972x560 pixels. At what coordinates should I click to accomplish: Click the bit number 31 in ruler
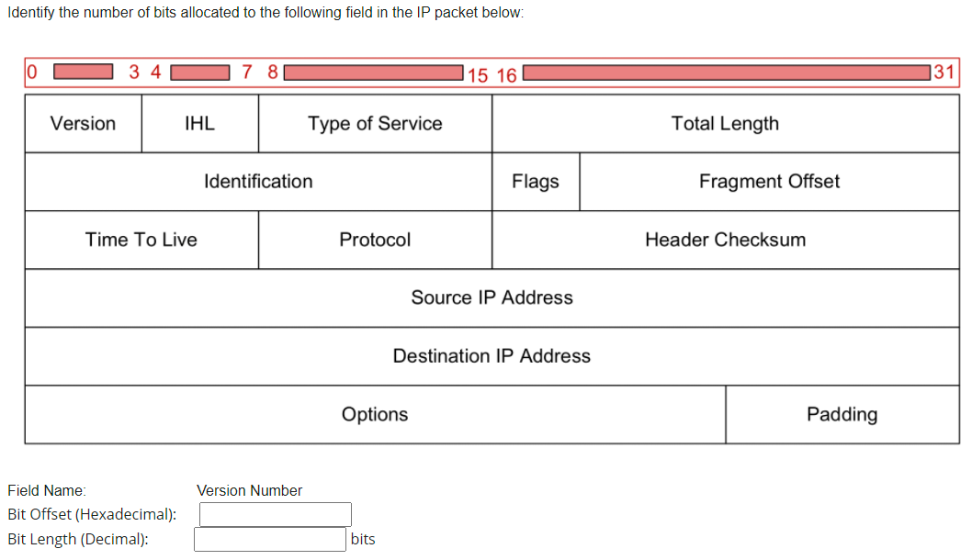[944, 72]
